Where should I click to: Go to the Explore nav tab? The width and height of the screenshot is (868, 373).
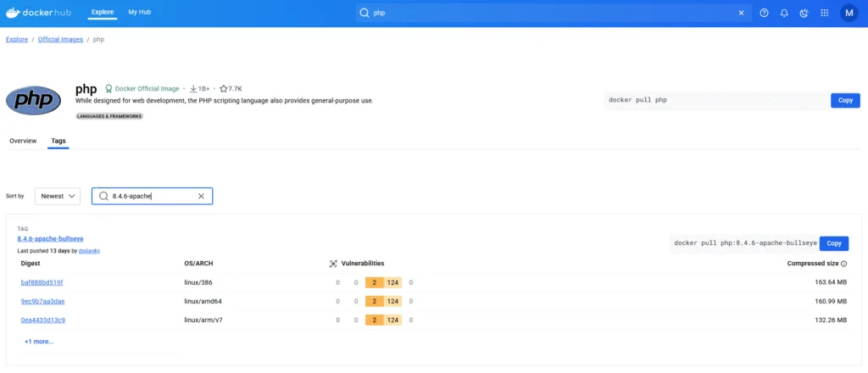point(103,12)
